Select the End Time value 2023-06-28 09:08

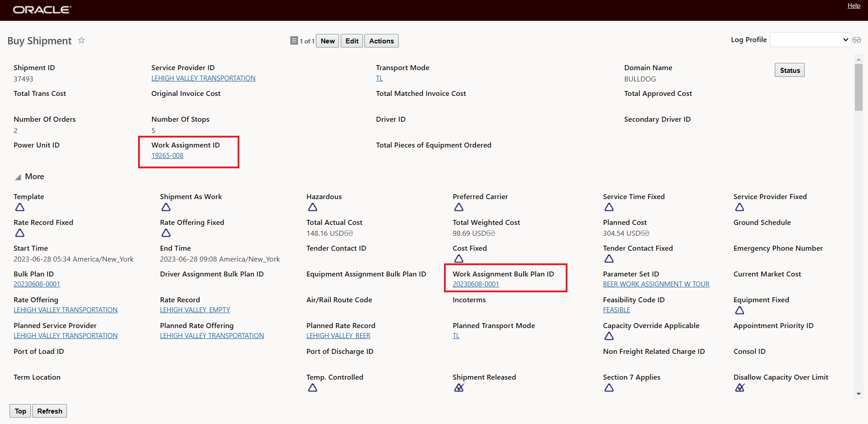pos(220,259)
